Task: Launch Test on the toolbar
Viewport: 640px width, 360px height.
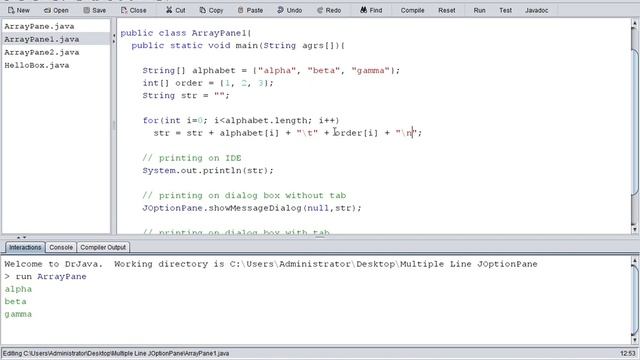Action: tap(505, 10)
